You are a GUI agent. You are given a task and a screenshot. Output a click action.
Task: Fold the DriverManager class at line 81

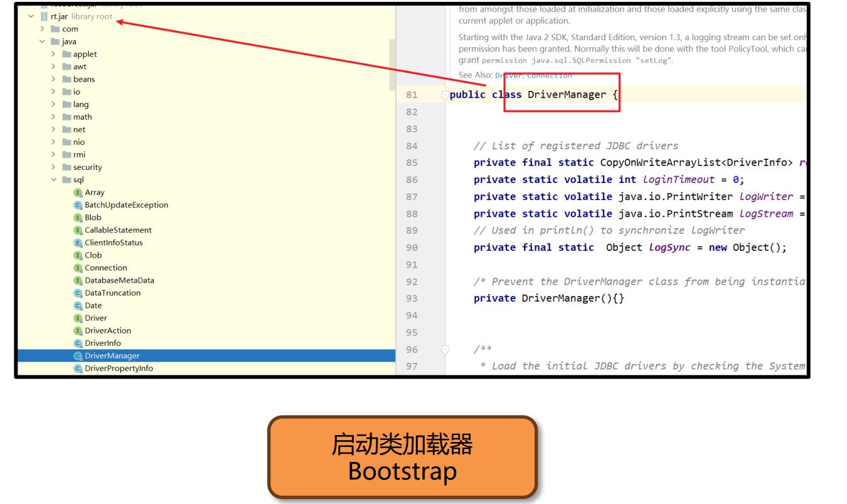(x=445, y=95)
